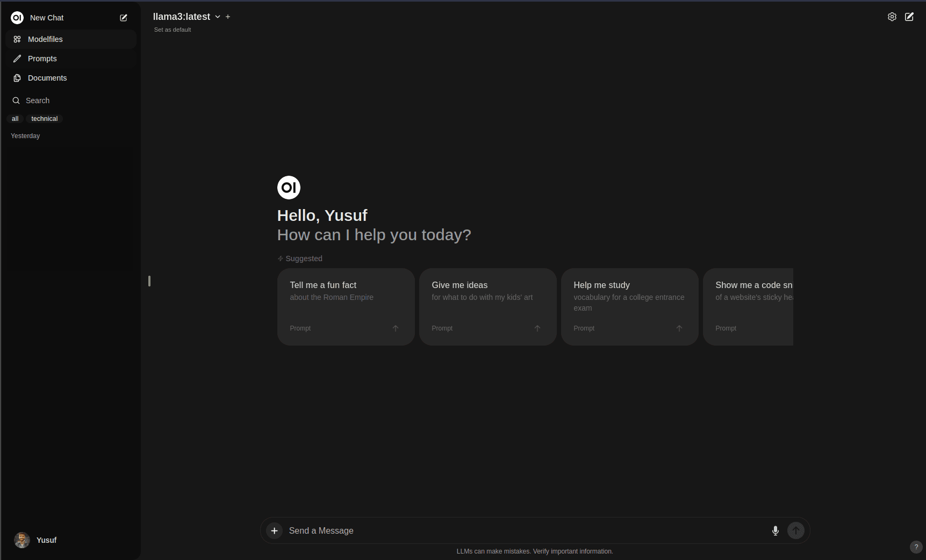This screenshot has height=560, width=926.
Task: Choose the Give me ideas suggestion
Action: [x=487, y=307]
